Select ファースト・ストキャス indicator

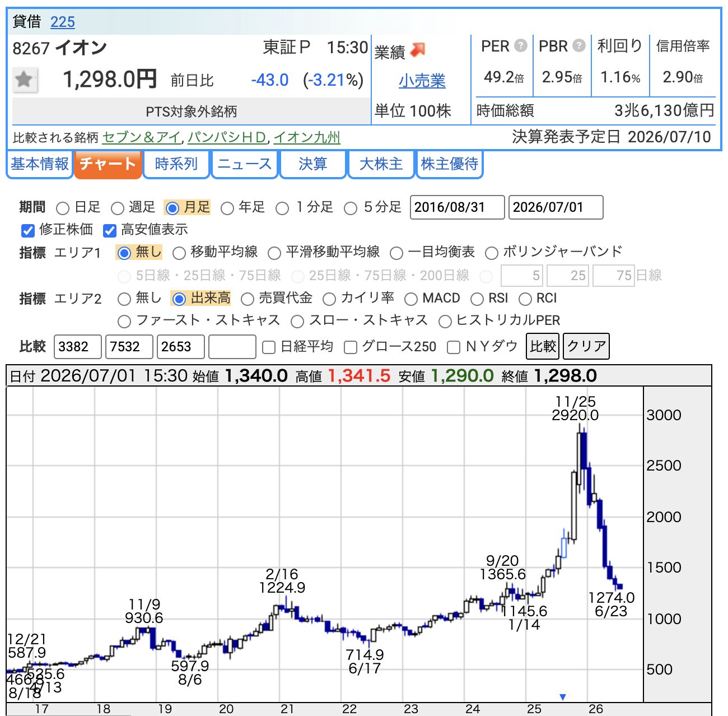click(x=124, y=322)
